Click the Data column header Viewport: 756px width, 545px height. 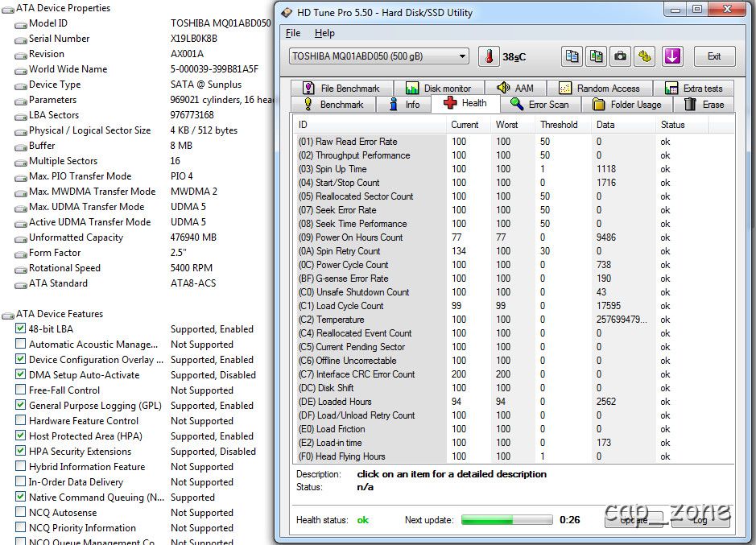623,125
